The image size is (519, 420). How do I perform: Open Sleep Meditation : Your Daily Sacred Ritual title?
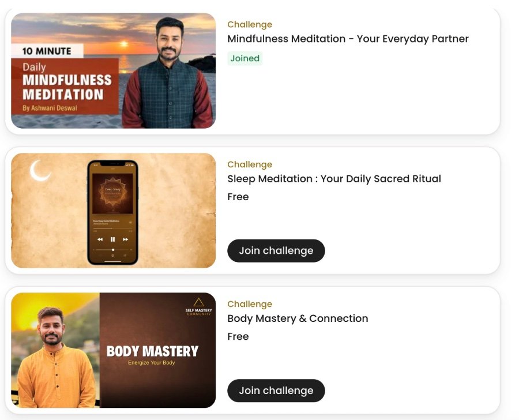coord(334,179)
